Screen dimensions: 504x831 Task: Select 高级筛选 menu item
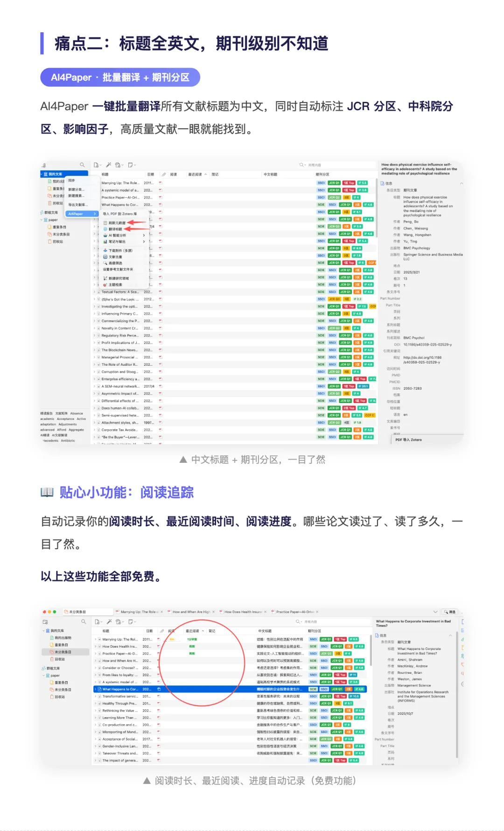[x=115, y=263]
